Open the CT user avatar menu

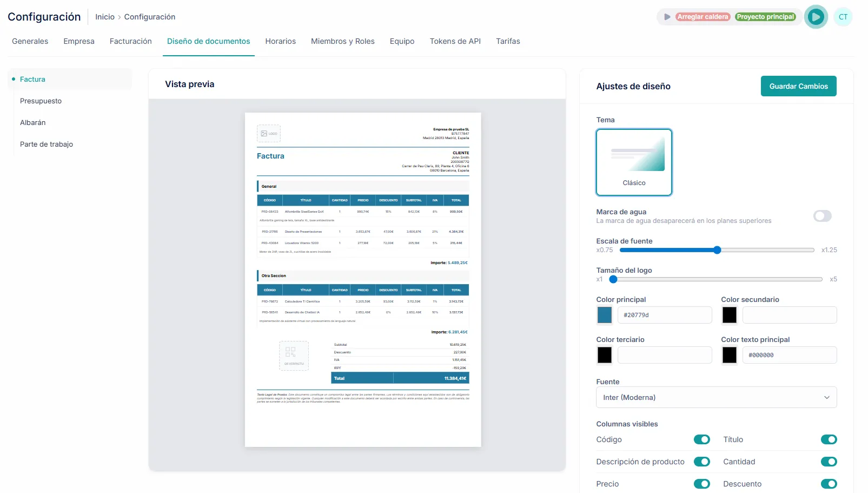[843, 17]
